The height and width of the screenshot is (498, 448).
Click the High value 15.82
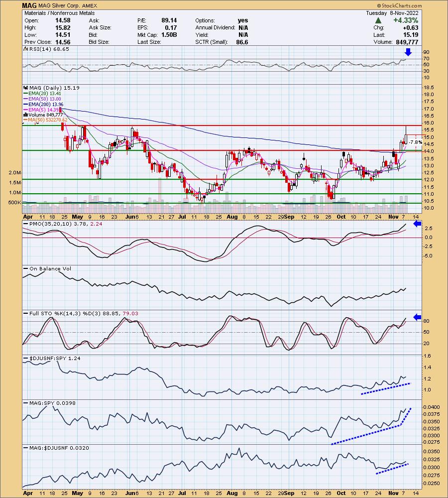click(63, 27)
